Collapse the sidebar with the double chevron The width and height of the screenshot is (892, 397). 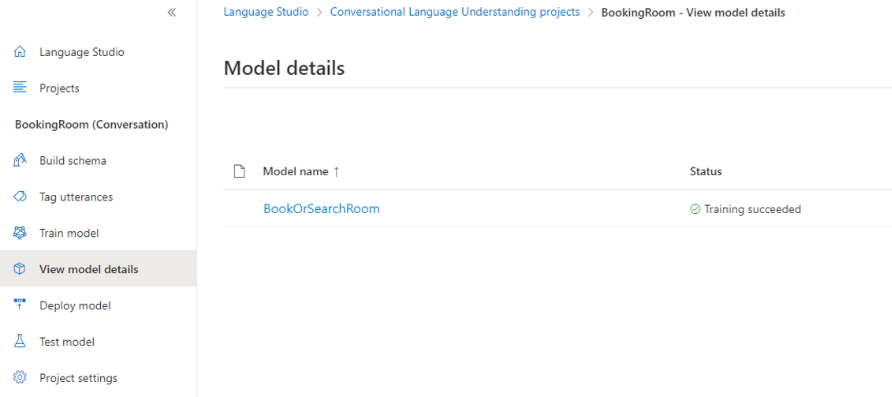click(172, 13)
